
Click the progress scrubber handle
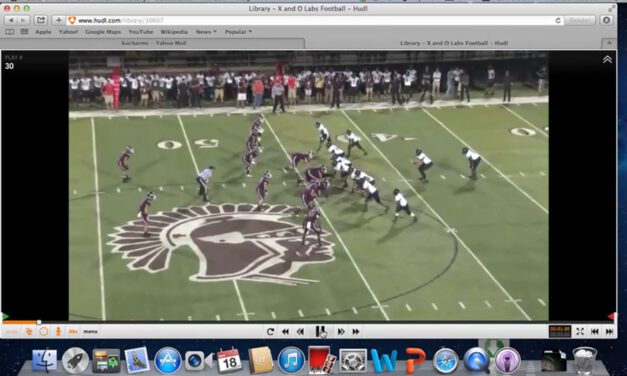click(x=39, y=322)
